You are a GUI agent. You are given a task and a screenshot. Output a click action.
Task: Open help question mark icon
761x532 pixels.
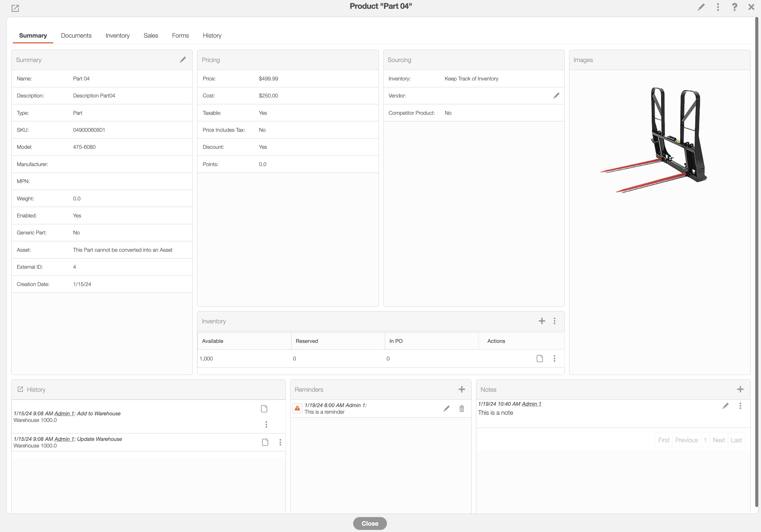(734, 7)
